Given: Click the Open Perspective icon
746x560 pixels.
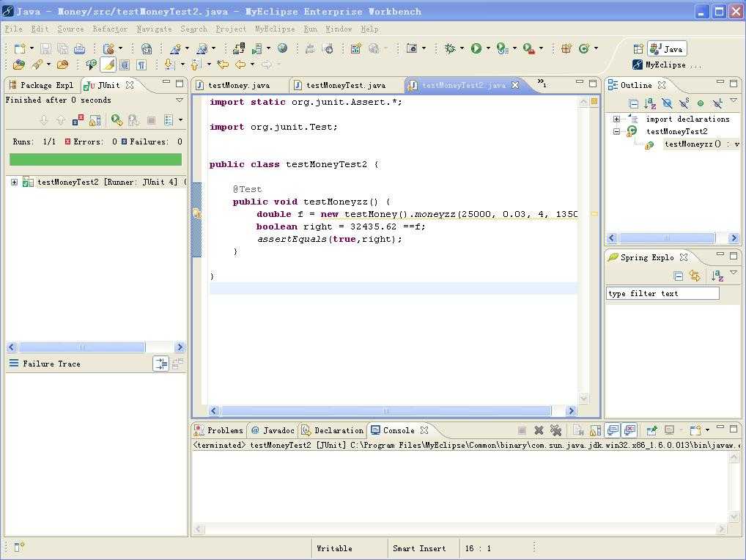Looking at the screenshot, I should (x=638, y=48).
